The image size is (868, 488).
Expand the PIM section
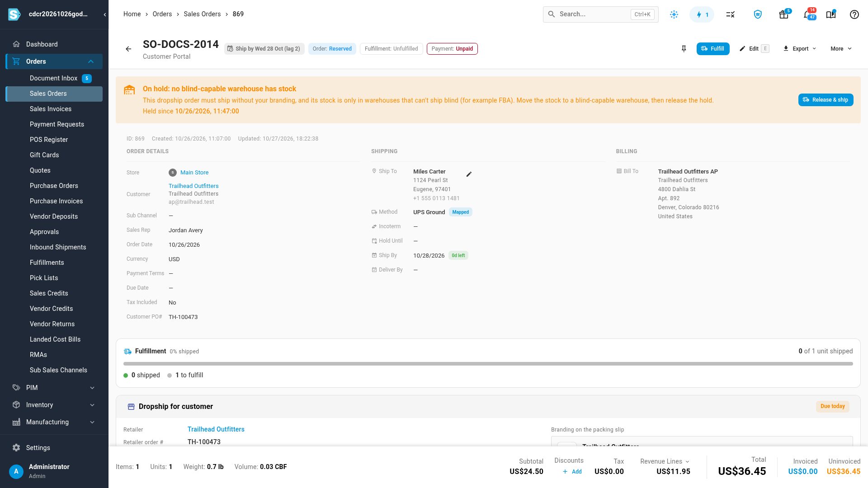click(x=92, y=388)
